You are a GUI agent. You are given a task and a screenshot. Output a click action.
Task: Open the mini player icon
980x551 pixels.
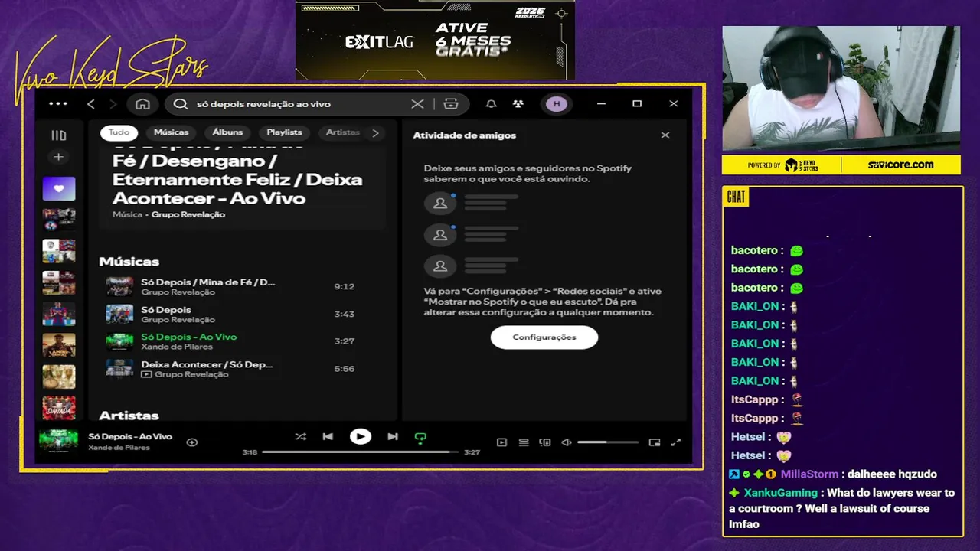point(655,442)
